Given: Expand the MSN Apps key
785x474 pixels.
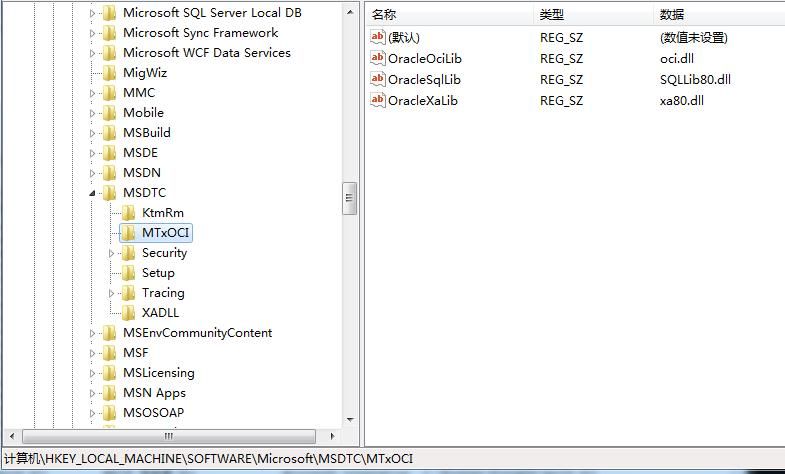Looking at the screenshot, I should click(92, 393).
